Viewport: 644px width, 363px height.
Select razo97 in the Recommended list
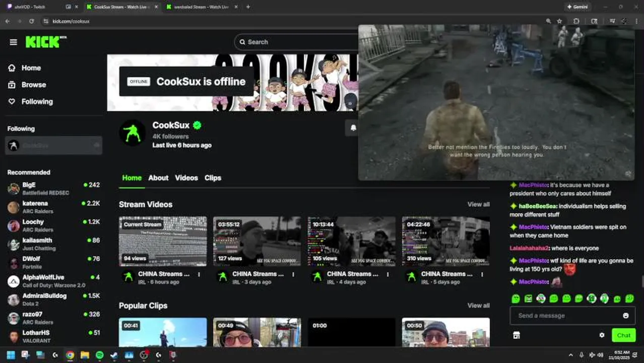[53, 318]
